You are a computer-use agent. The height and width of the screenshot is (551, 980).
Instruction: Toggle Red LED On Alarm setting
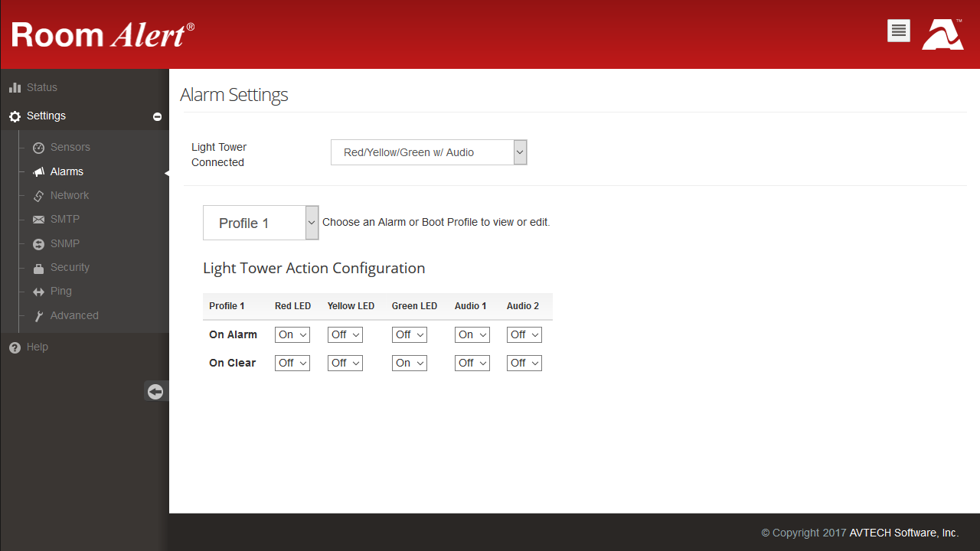pyautogui.click(x=292, y=334)
